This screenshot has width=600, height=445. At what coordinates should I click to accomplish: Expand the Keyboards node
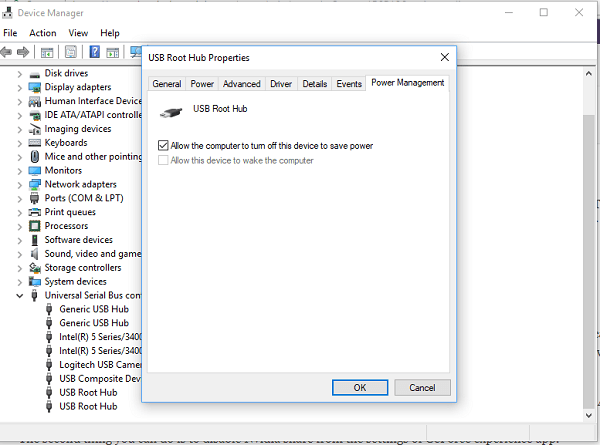pos(20,143)
